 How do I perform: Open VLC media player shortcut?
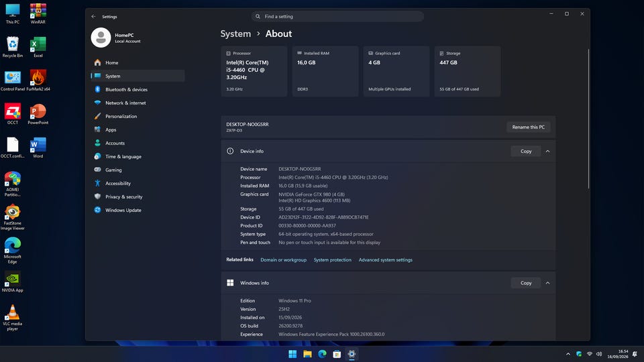(13, 318)
